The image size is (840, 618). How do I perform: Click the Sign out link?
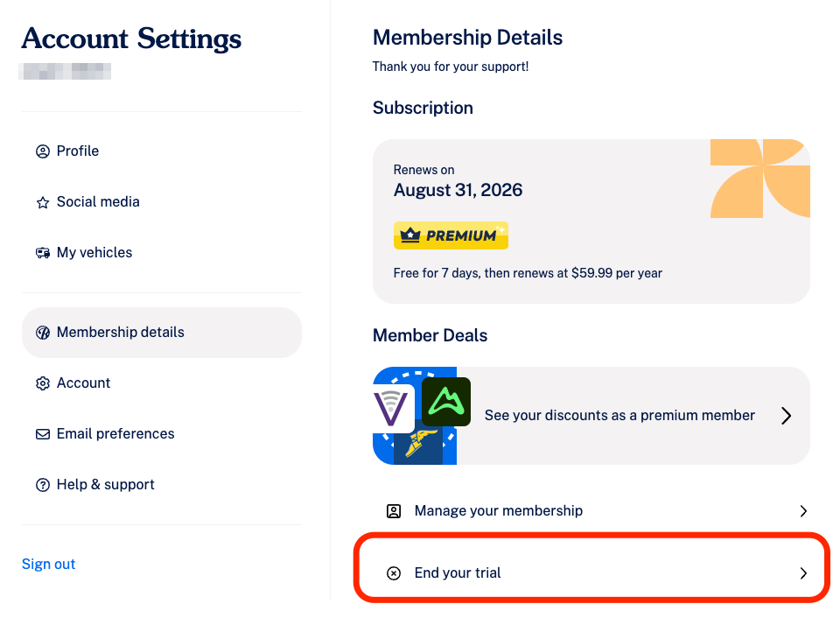(x=49, y=564)
